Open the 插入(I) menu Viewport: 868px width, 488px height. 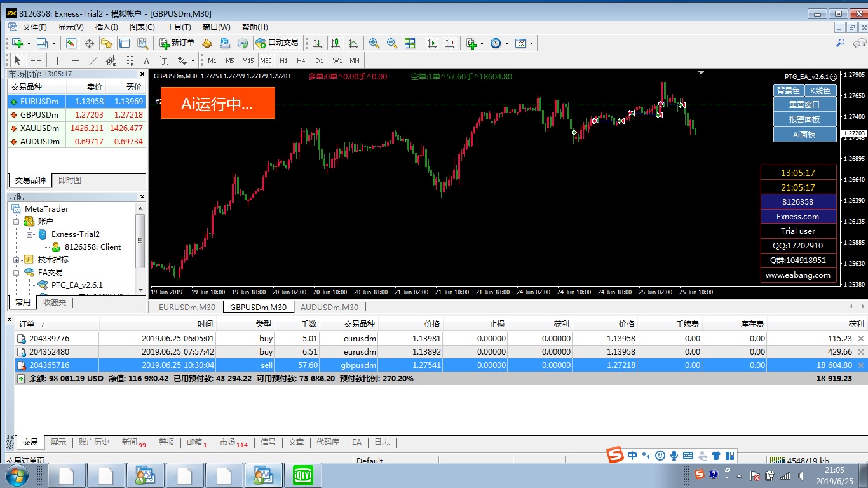[x=106, y=27]
